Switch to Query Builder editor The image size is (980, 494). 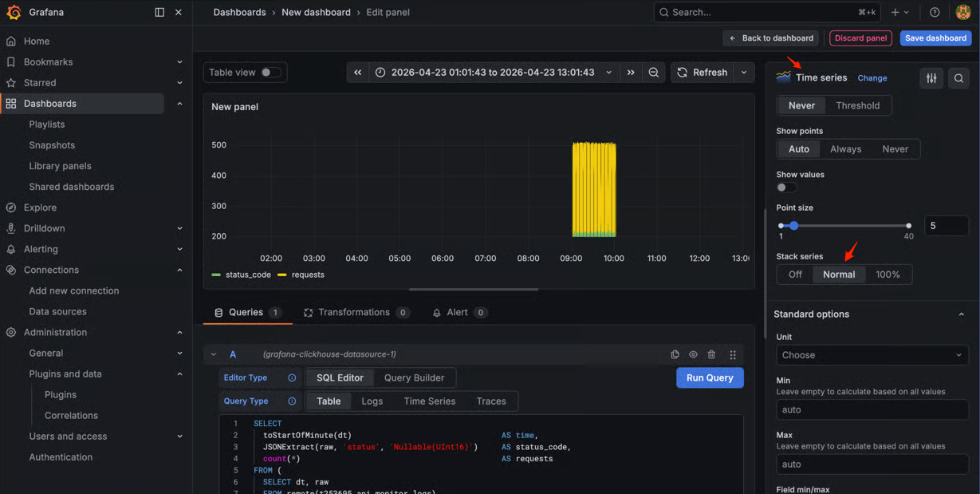(414, 377)
